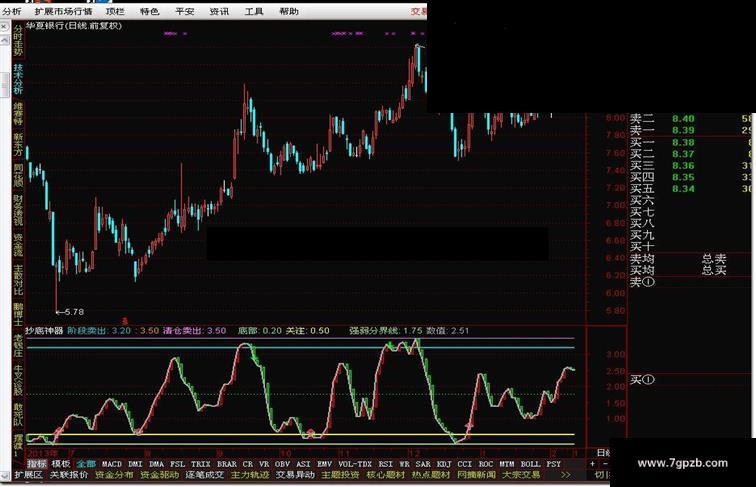The width and height of the screenshot is (756, 487).
Task: Switch indicator to KDJ
Action: (444, 464)
